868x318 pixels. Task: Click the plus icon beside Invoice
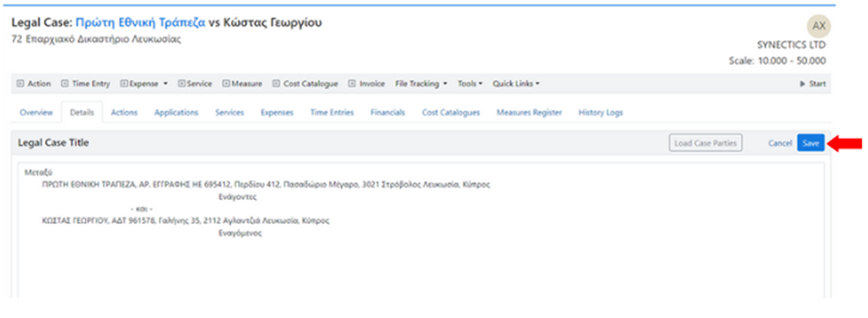click(x=352, y=84)
